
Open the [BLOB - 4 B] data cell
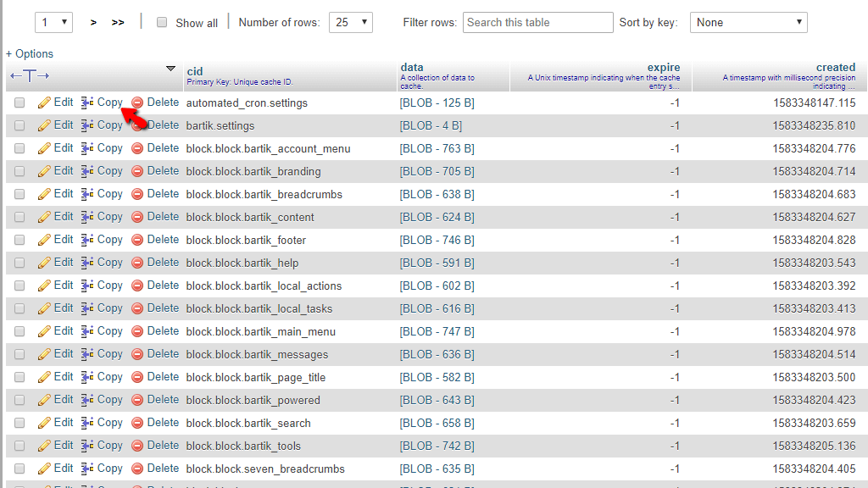(431, 125)
